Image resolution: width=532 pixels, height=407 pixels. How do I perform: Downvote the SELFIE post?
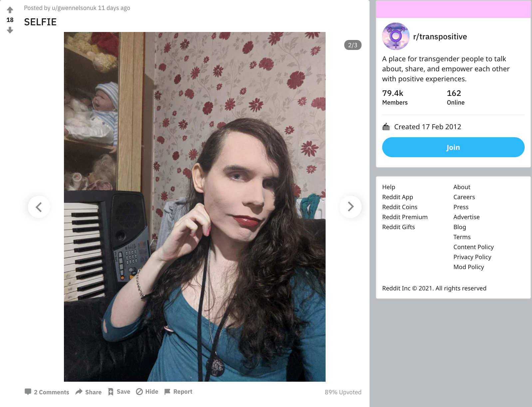pyautogui.click(x=10, y=30)
